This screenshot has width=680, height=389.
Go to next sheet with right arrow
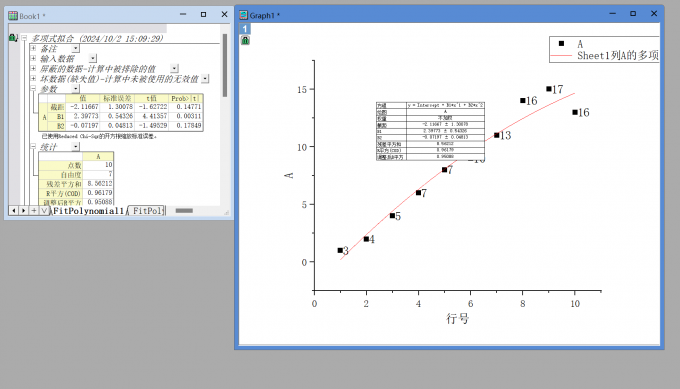click(24, 210)
